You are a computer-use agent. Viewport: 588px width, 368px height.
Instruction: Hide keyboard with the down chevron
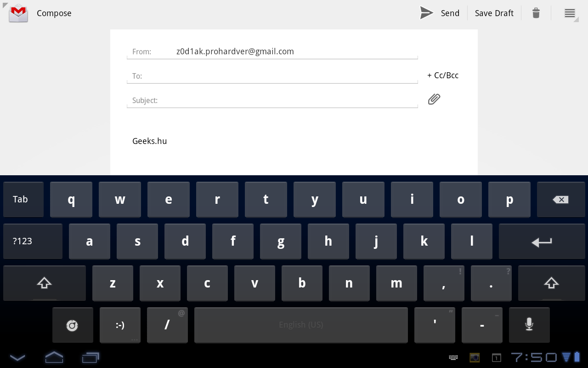coord(17,357)
